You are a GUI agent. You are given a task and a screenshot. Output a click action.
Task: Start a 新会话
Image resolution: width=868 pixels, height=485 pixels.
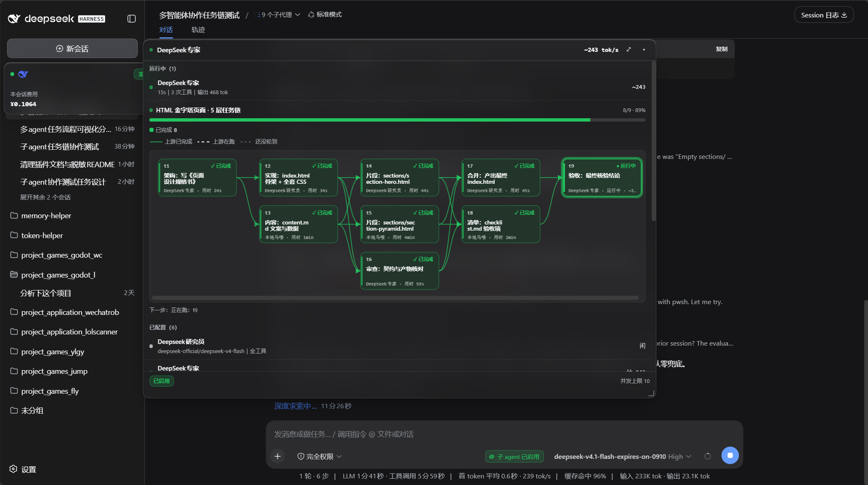pos(72,49)
